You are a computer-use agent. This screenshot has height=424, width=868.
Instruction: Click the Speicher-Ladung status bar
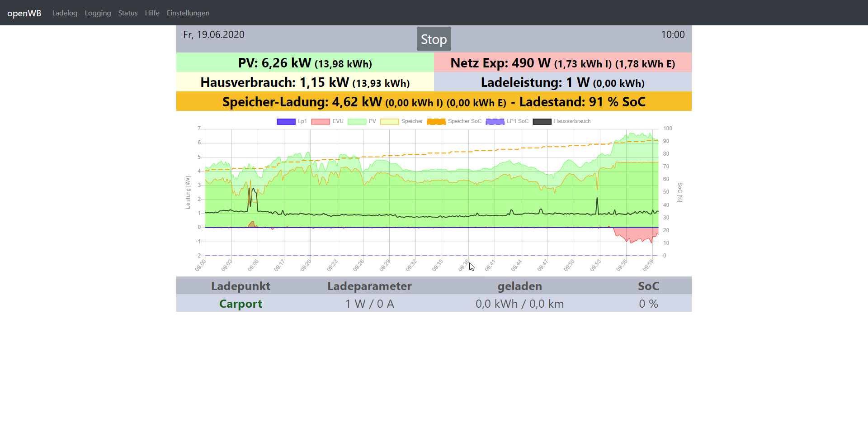click(x=434, y=102)
